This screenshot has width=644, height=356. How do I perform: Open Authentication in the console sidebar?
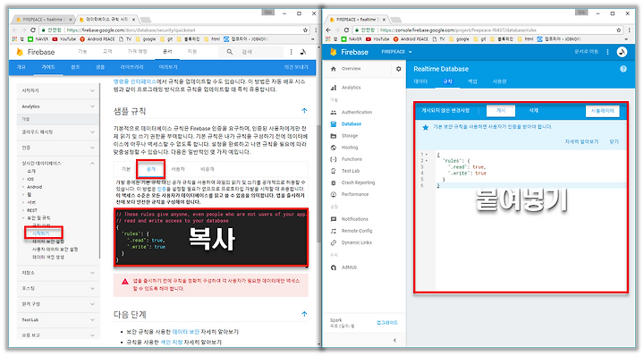click(357, 112)
